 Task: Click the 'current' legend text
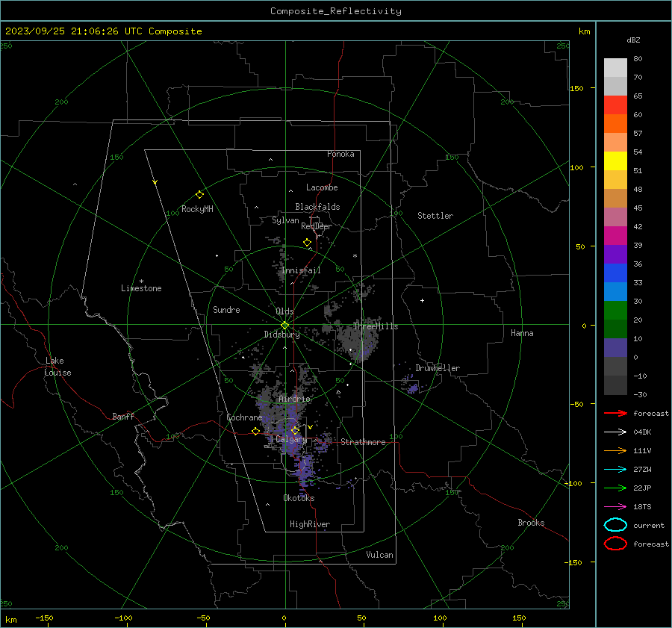tap(649, 525)
